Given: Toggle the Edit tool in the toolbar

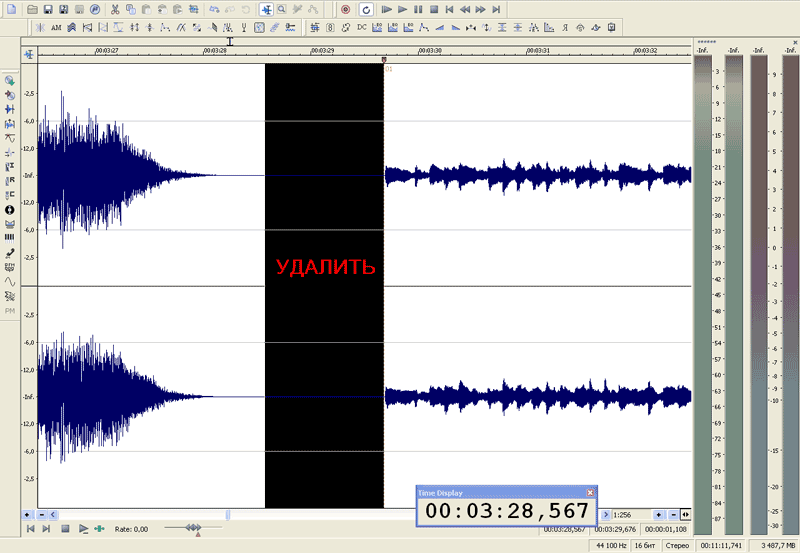Looking at the screenshot, I should (x=266, y=8).
